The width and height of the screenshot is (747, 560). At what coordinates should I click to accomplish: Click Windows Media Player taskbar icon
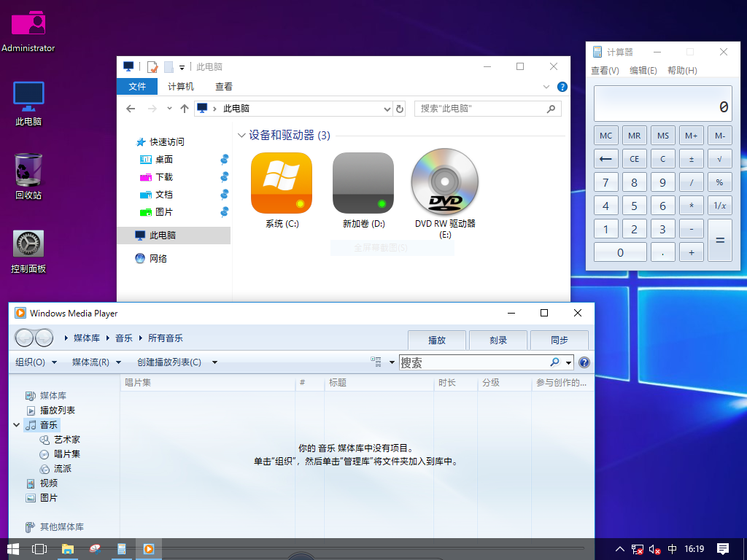148,549
